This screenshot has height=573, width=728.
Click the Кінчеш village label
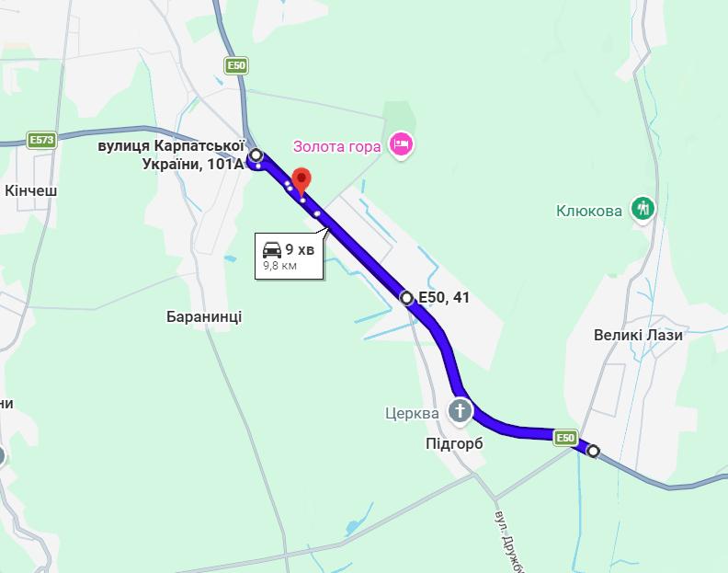point(31,190)
